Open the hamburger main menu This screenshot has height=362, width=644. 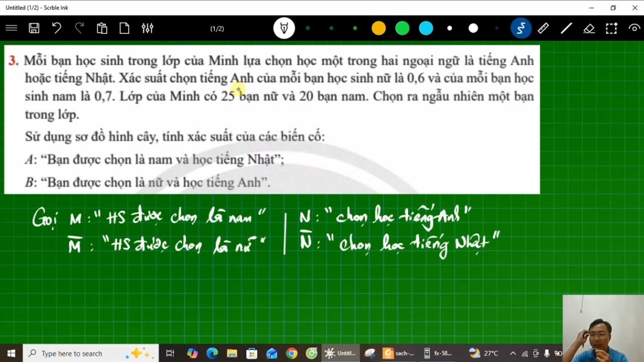coord(11,28)
